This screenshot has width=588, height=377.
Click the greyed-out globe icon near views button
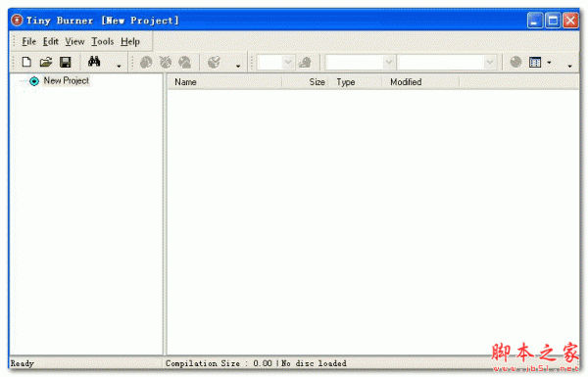tap(516, 62)
